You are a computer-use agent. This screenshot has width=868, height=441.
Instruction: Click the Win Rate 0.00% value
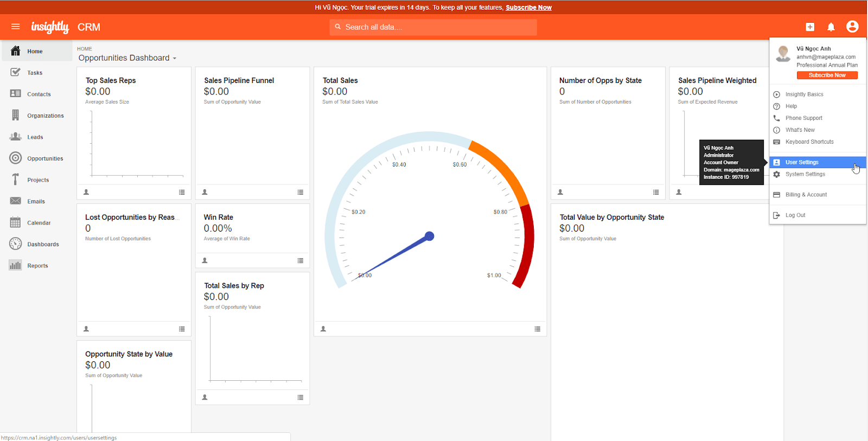[x=218, y=228]
